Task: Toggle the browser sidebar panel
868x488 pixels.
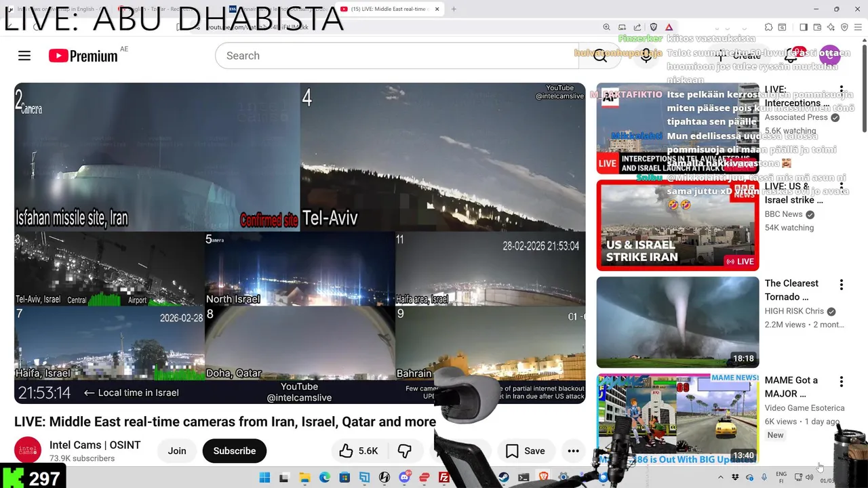Action: pyautogui.click(x=804, y=27)
